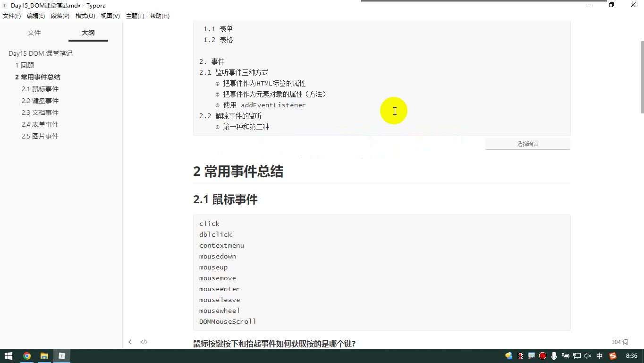
Task: Open the 文件(F) menu
Action: pos(12,16)
